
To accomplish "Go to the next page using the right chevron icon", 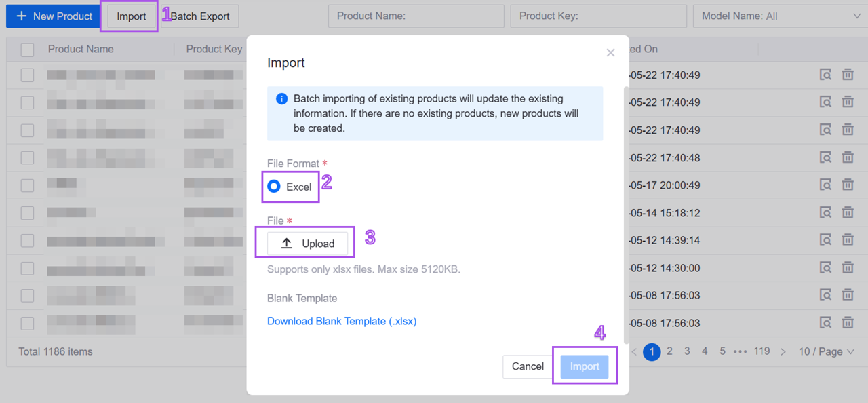I will click(783, 351).
